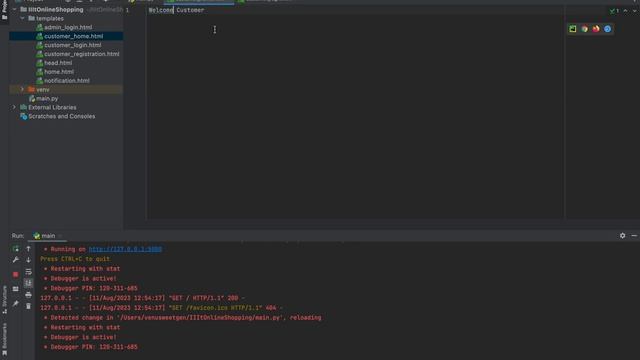Pin the Run tab with the pin icon
Viewport: 640px width, 360px height.
(16, 304)
